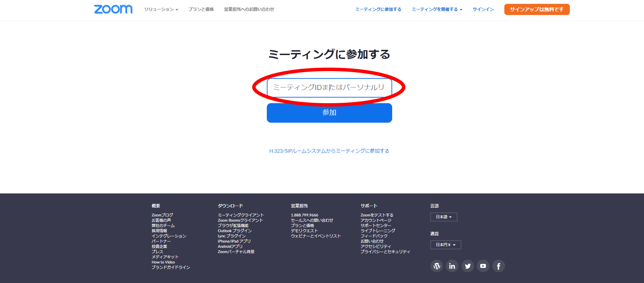Open the Zoomバーチャル背景 link
Viewport: 644px width, 283px height.
tap(236, 252)
